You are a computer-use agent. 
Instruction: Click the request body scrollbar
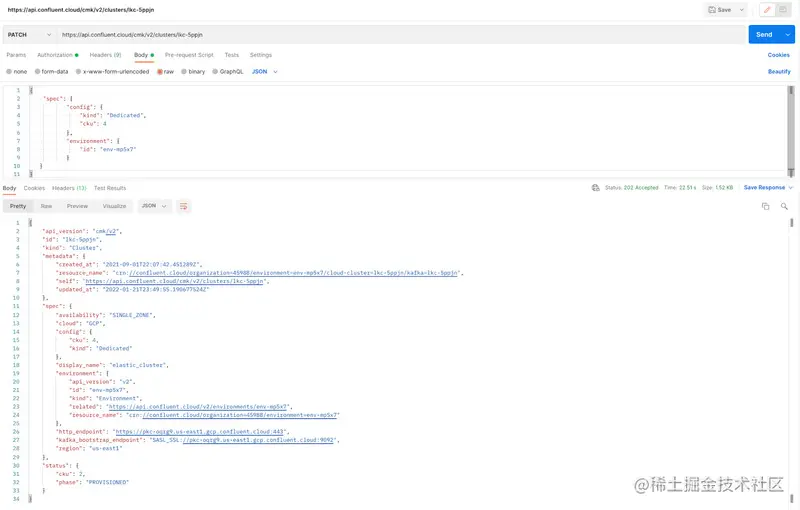[x=791, y=131]
